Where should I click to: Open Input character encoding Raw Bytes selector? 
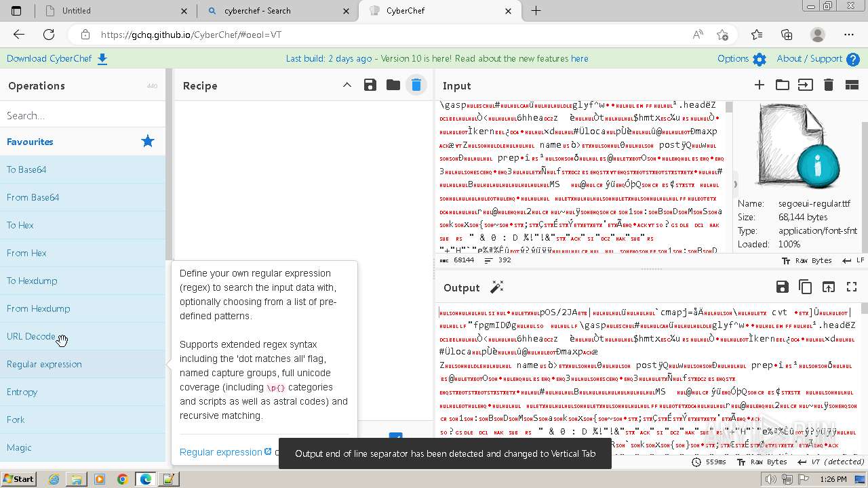point(807,260)
